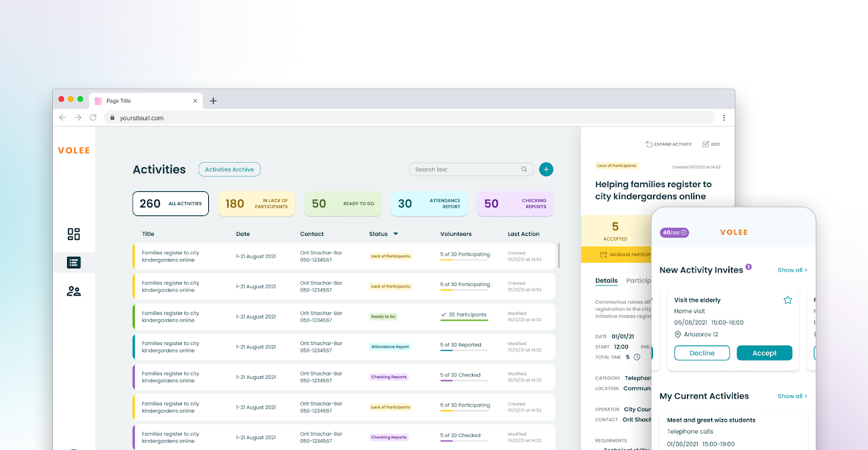868x450 pixels.
Task: Click the Expand Activity icon
Action: click(x=649, y=144)
